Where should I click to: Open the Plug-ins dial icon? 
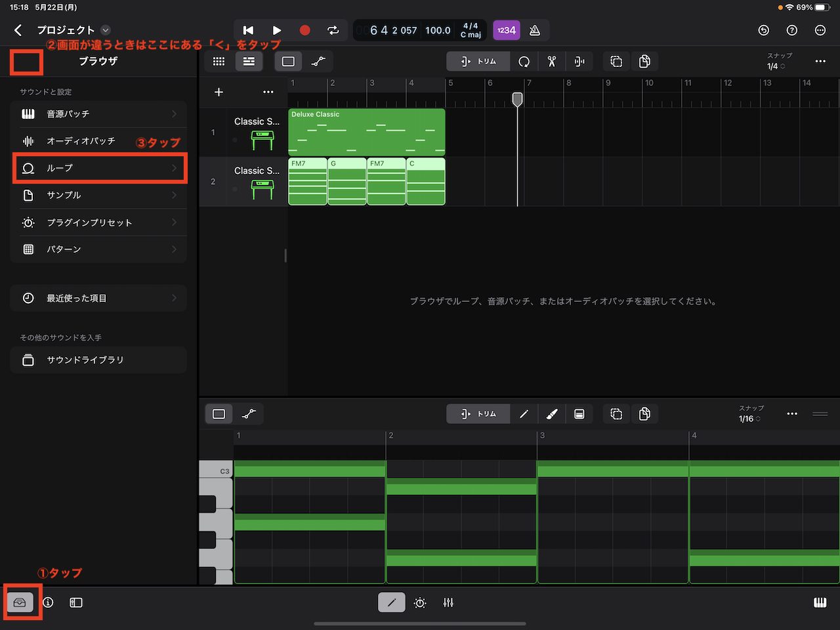click(420, 602)
